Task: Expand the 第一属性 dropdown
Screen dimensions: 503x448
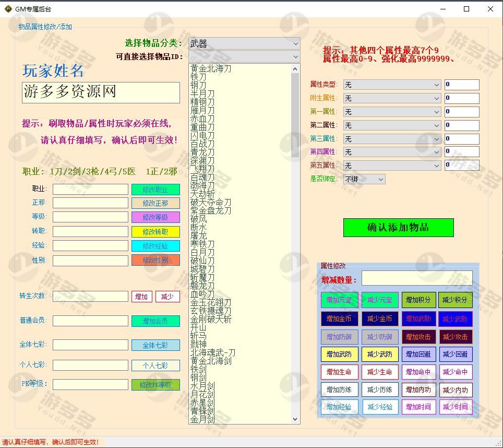Action: (392, 112)
